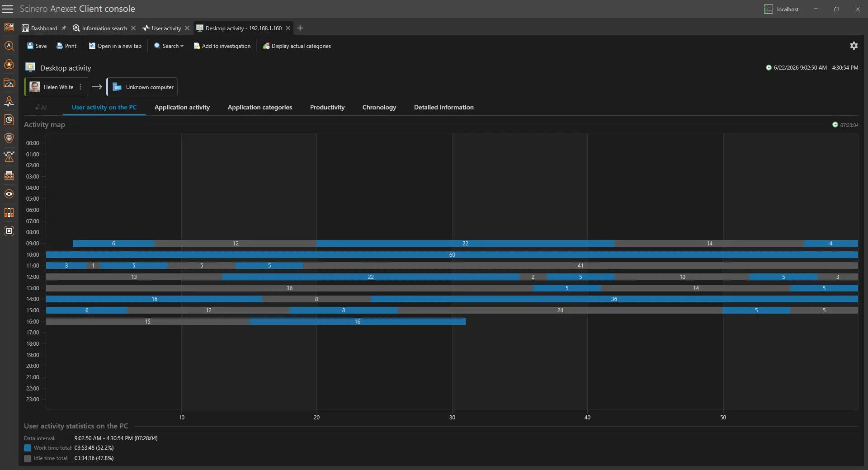Viewport: 868px width, 470px height.
Task: Click the Helen White user chip
Action: (56, 87)
